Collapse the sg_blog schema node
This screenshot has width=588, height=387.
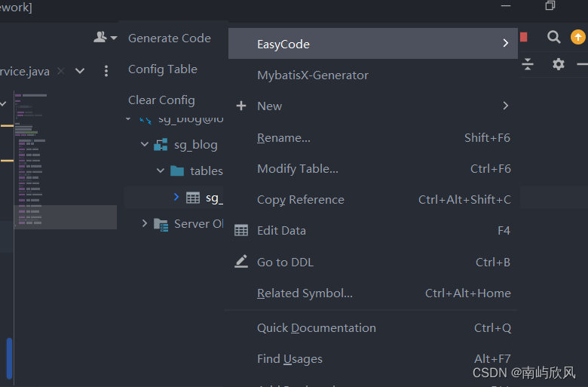(x=145, y=144)
